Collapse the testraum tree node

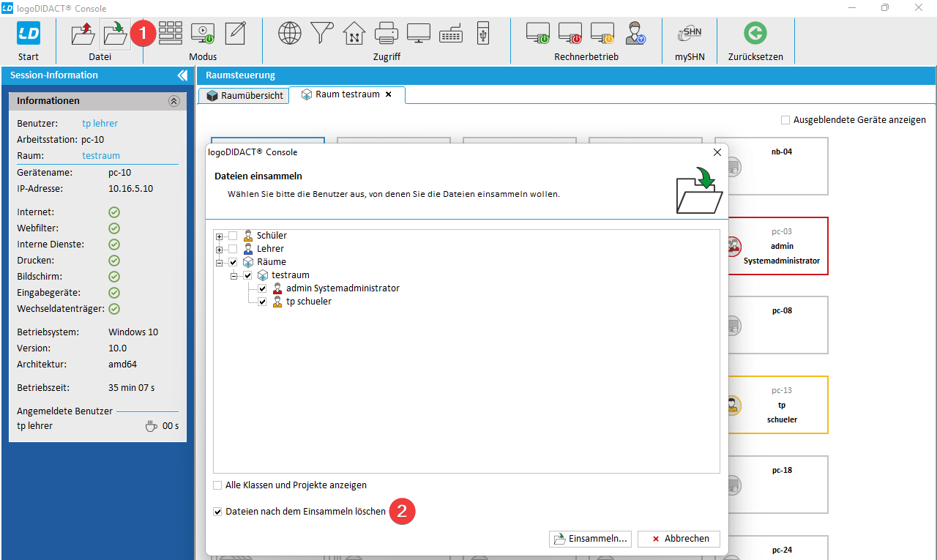click(234, 275)
